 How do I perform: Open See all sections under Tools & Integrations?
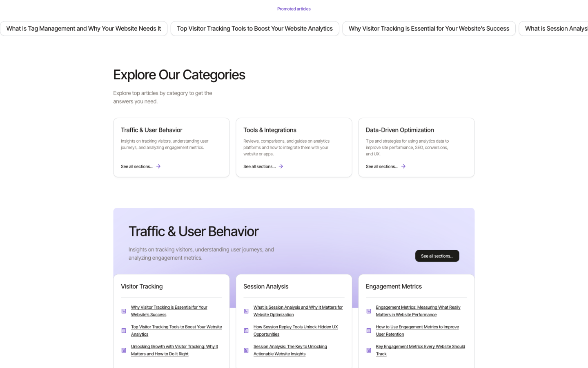click(x=260, y=166)
